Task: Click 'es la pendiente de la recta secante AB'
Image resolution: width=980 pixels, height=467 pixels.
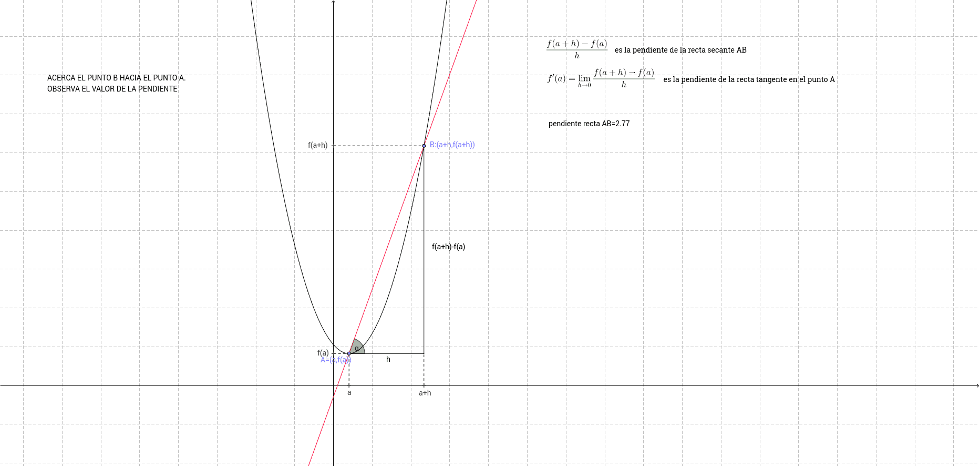Action: tap(680, 50)
